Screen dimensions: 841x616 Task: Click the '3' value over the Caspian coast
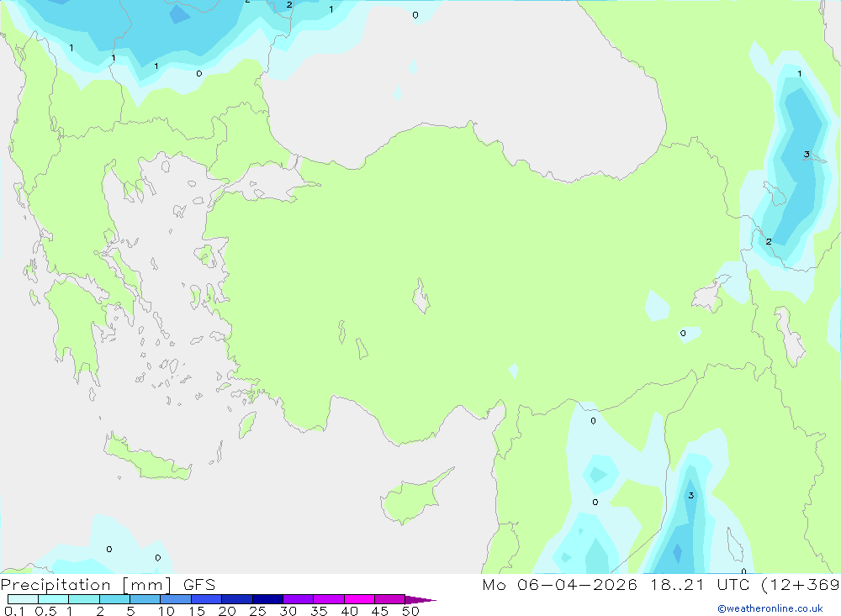pos(807,155)
